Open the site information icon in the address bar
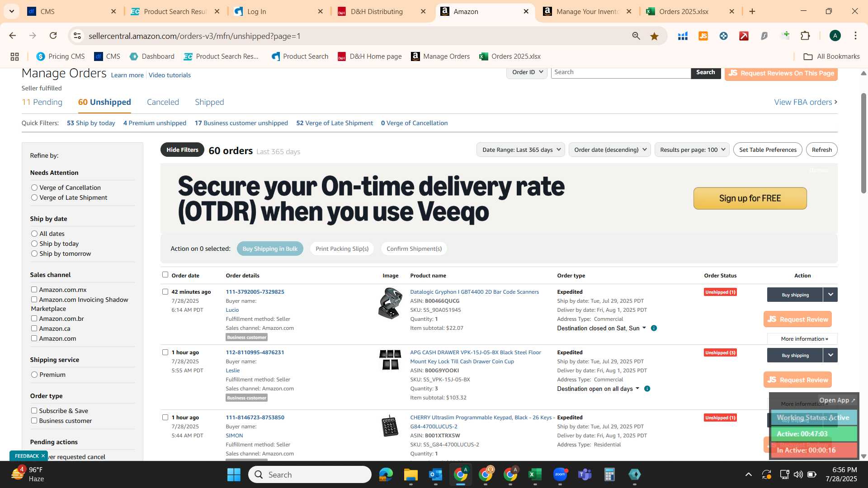The height and width of the screenshot is (488, 868). pos(77,36)
